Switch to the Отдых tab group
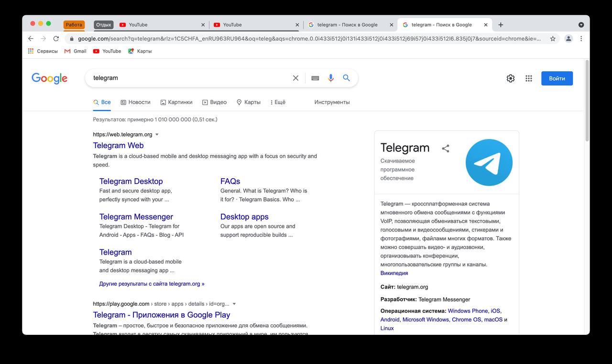Image resolution: width=612 pixels, height=364 pixels. 104,25
